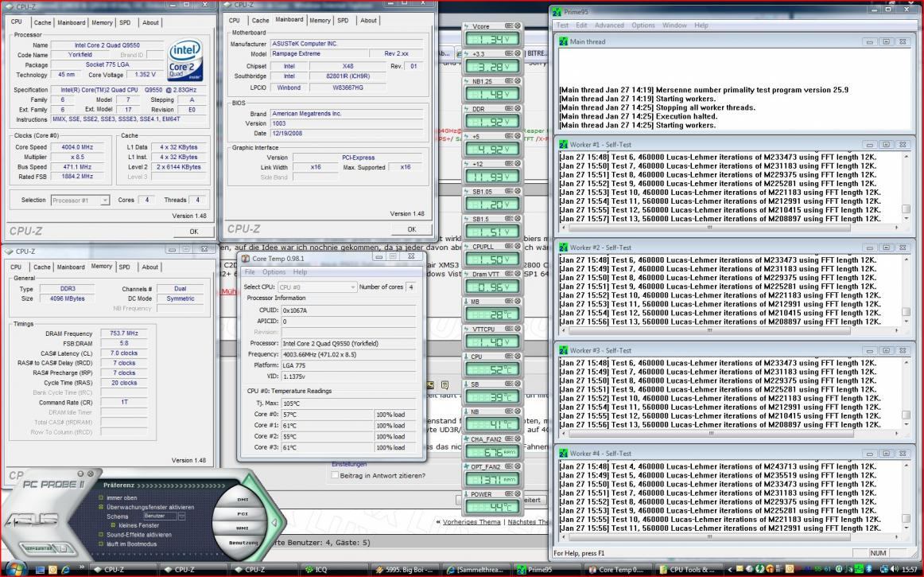The image size is (924, 577).
Task: Close the Vcore sensor panel with its X icon
Action: (x=518, y=26)
